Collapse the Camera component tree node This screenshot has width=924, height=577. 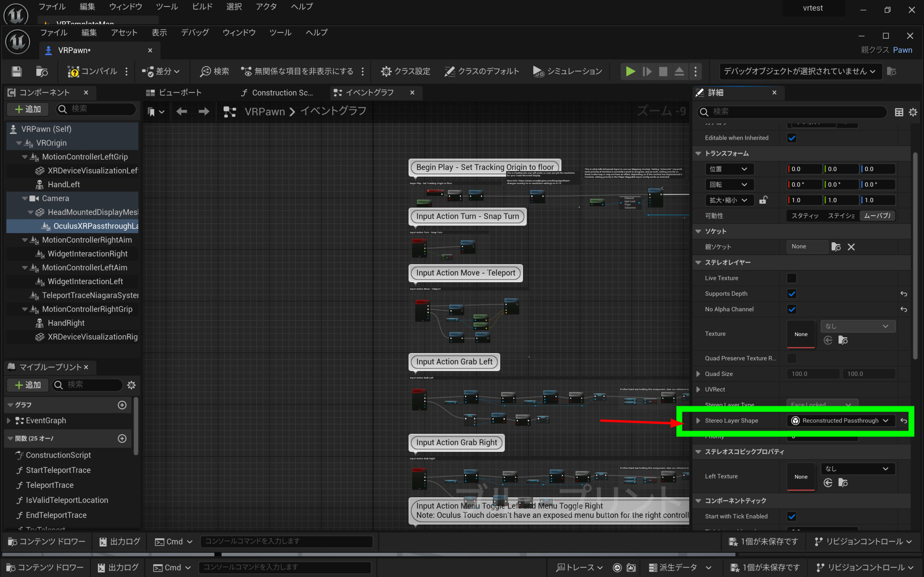[25, 198]
